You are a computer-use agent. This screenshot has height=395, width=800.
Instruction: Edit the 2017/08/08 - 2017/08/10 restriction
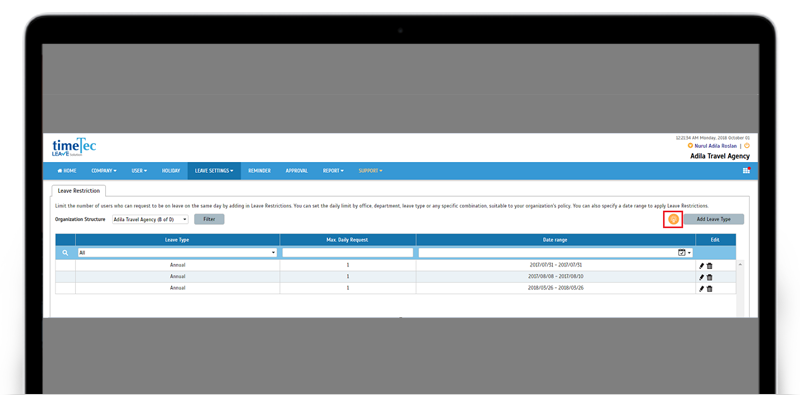702,277
